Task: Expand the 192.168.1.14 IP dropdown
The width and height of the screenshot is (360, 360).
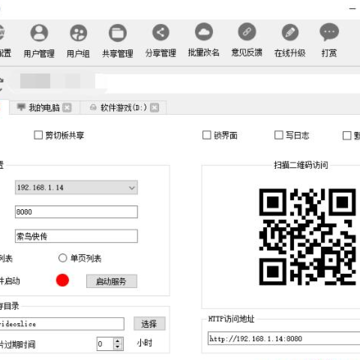Action: (131, 188)
